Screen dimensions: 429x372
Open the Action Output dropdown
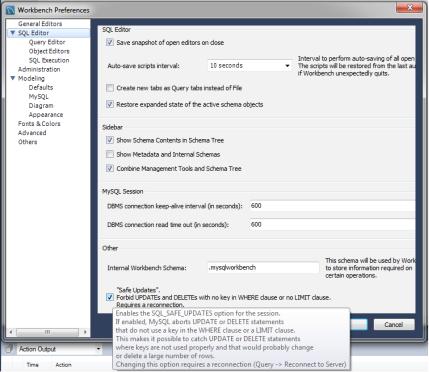pyautogui.click(x=60, y=349)
